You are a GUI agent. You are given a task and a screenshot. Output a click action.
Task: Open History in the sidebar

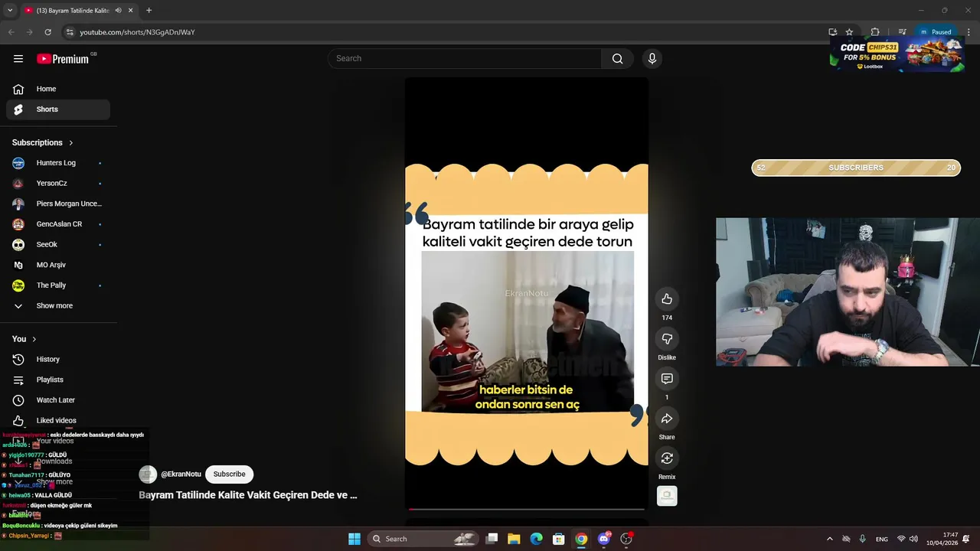[58, 360]
